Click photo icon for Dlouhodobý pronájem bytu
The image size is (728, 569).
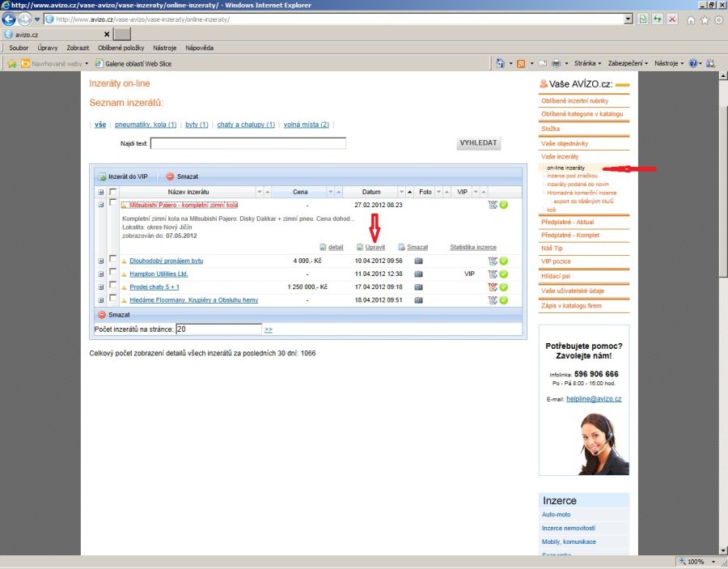coord(418,261)
